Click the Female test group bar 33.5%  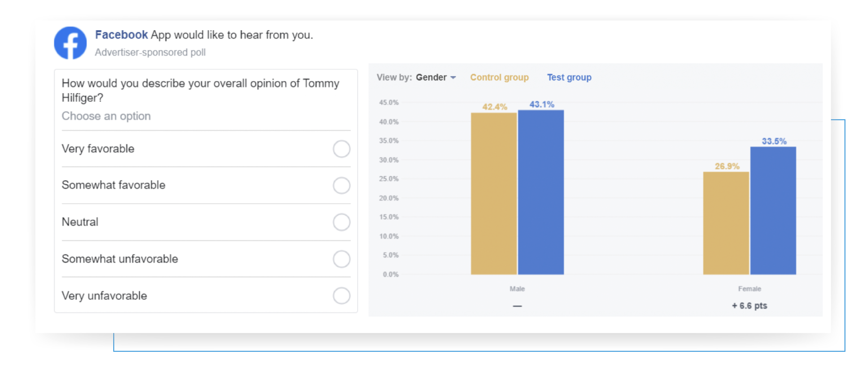[x=773, y=210]
